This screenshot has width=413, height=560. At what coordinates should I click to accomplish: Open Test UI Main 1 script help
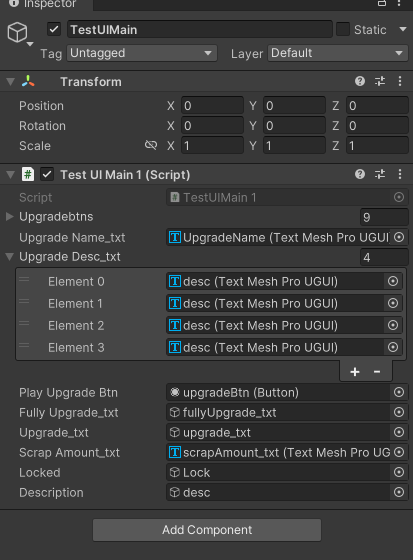pos(360,174)
